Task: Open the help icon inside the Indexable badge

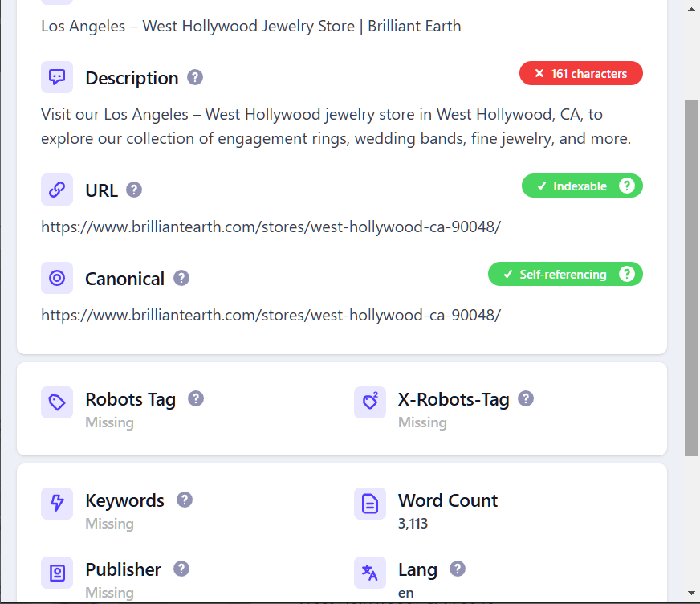Action: [627, 186]
